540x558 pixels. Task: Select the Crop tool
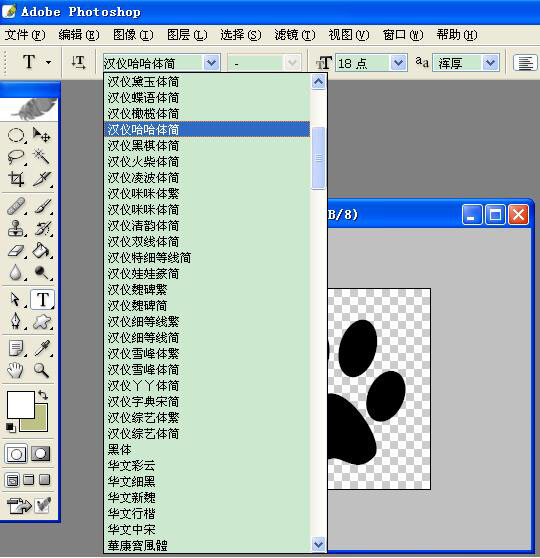(16, 179)
